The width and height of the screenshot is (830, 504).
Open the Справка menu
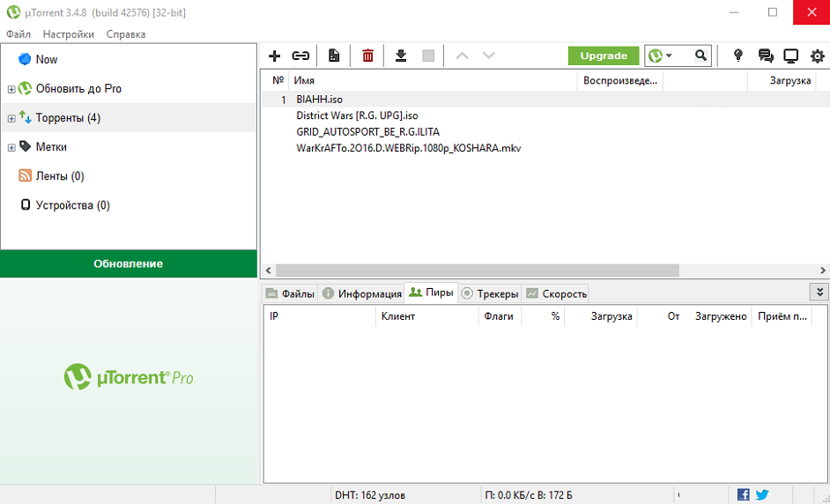click(x=126, y=34)
